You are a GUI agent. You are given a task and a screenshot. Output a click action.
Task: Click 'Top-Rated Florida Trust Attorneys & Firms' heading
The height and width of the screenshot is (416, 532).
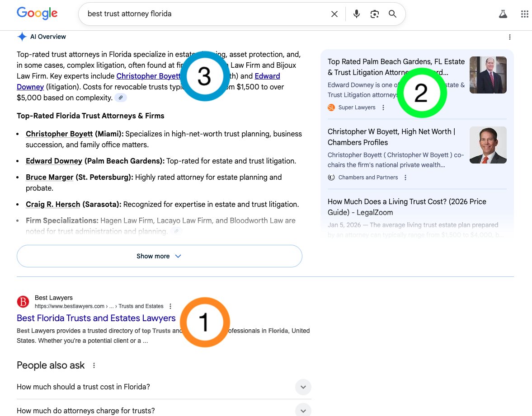90,116
